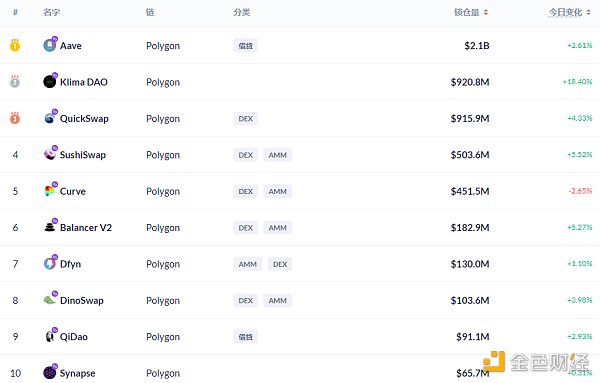This screenshot has height=383, width=600.
Task: Select the QuickSwap logo icon
Action: coord(50,118)
